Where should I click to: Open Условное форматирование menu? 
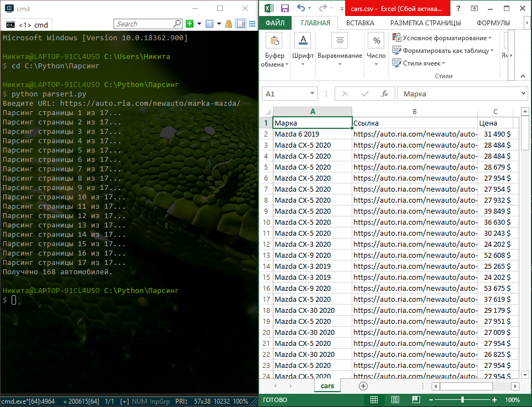(x=442, y=38)
